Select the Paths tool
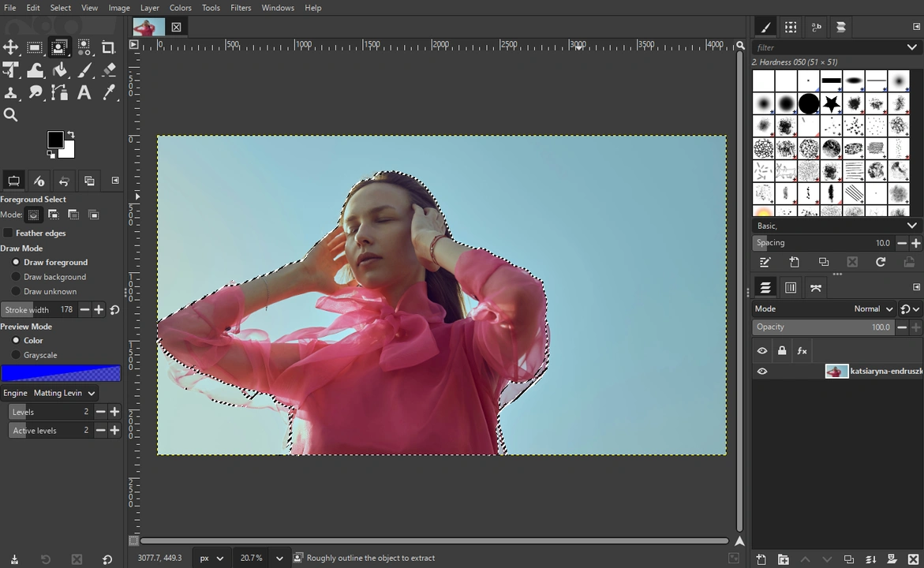 tap(59, 92)
